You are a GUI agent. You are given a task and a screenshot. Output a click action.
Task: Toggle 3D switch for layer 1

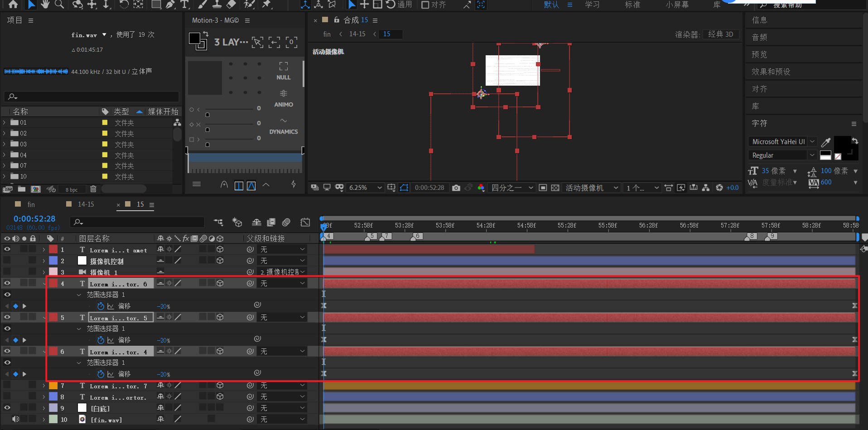220,249
